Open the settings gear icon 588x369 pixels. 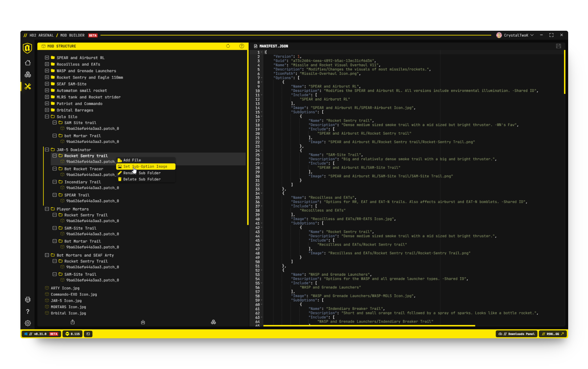coord(28,323)
